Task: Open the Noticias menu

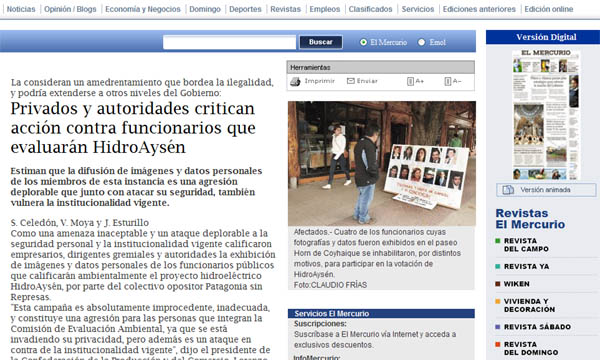Action: tap(21, 9)
